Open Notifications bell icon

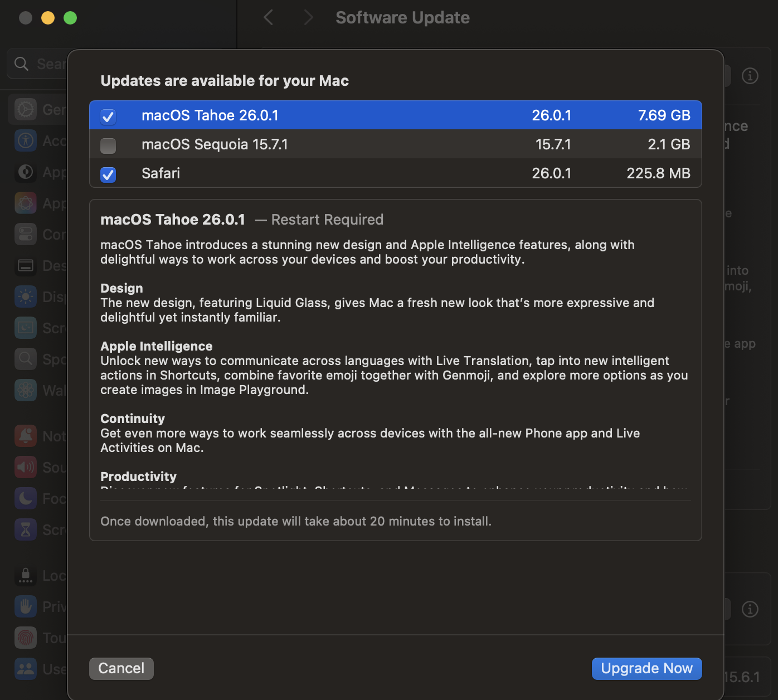pos(26,436)
